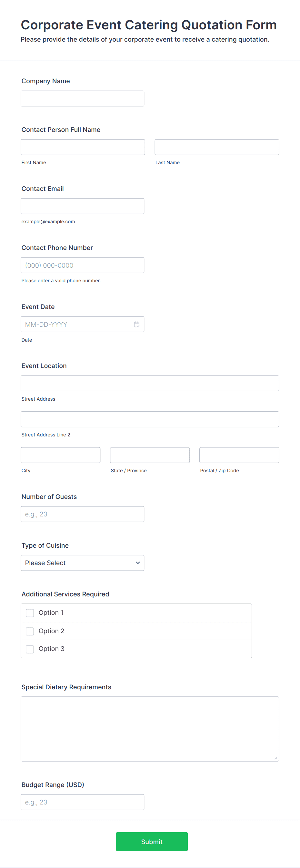Focus the First Name input
Viewport: 300px width, 868px height.
tap(83, 147)
